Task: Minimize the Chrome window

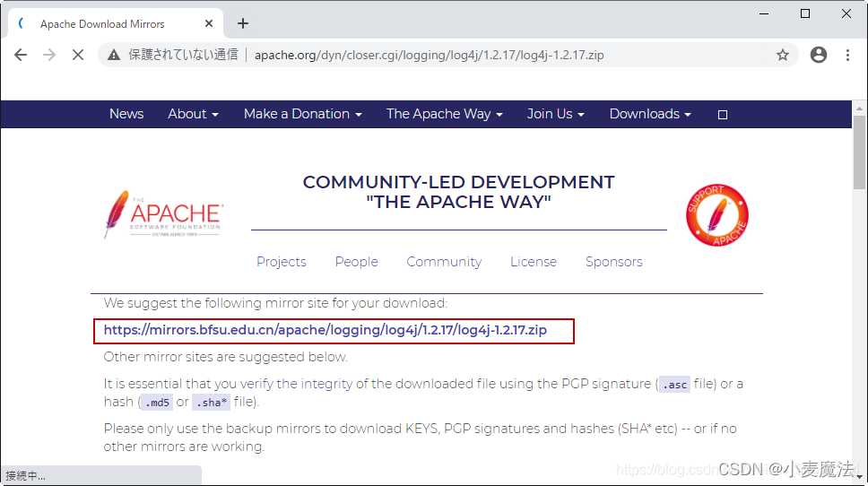Action: pos(764,13)
